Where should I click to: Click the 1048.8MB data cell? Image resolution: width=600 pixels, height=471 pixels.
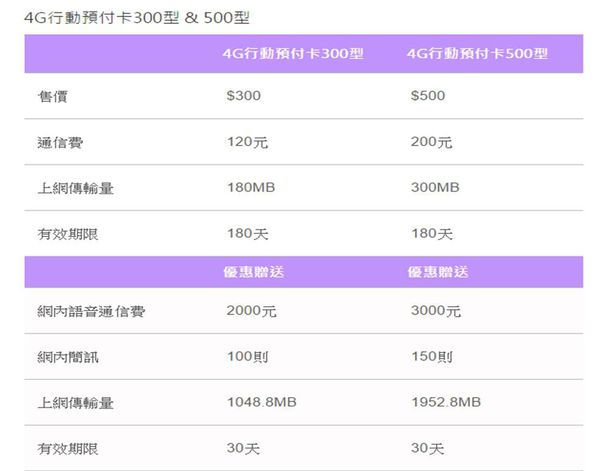(x=262, y=403)
